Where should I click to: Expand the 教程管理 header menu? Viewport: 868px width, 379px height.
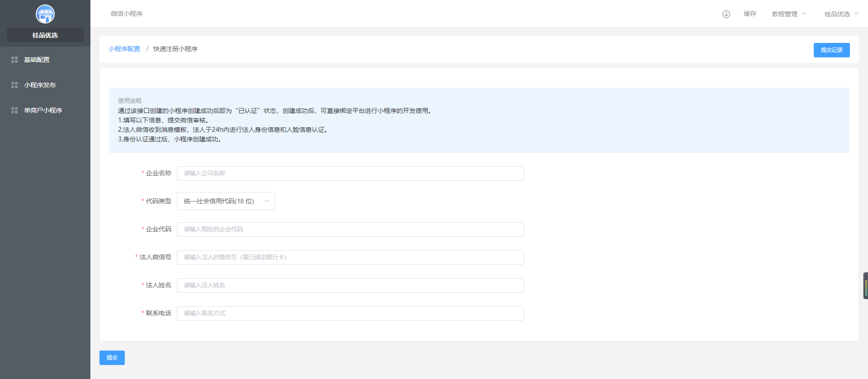click(x=788, y=14)
